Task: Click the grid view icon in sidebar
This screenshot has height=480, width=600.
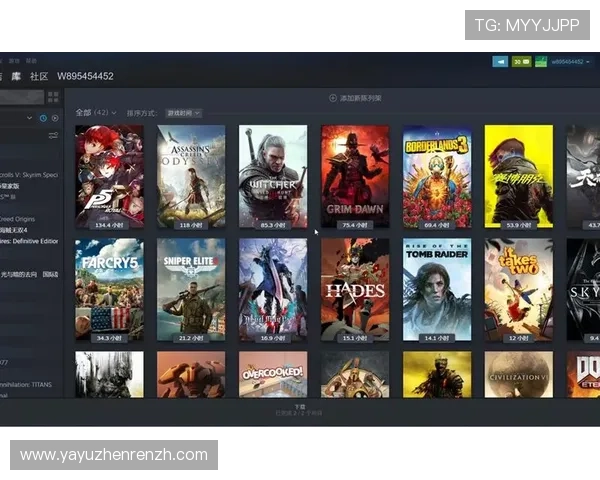Action: pyautogui.click(x=52, y=97)
